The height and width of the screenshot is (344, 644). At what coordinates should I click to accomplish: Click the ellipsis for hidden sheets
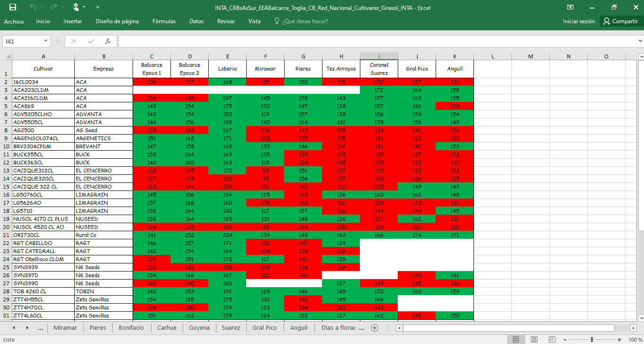tap(40, 328)
